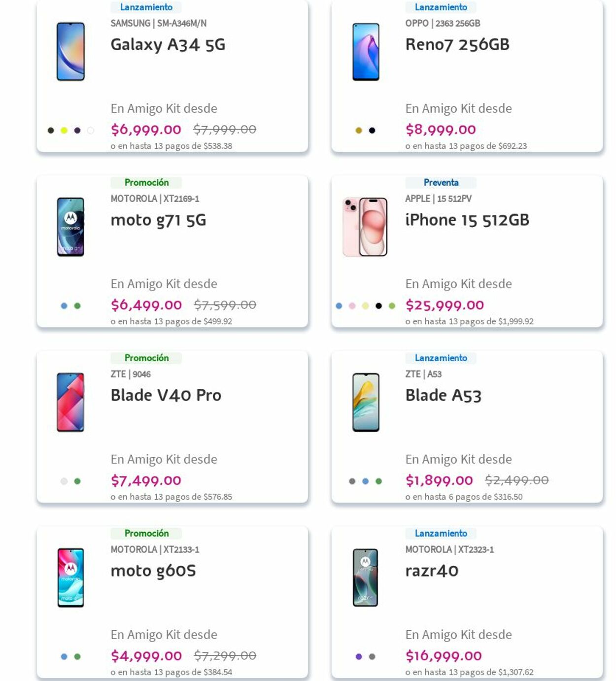Click the moto g60S product image

click(x=70, y=578)
